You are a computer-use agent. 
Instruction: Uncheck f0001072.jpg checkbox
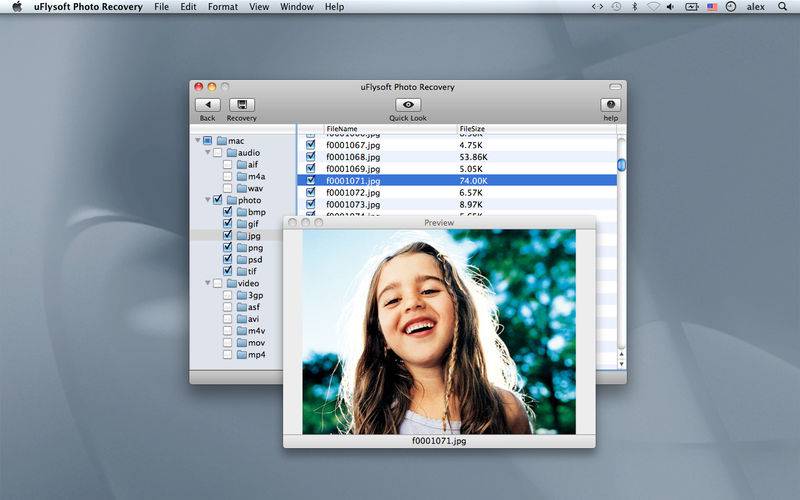coord(310,192)
